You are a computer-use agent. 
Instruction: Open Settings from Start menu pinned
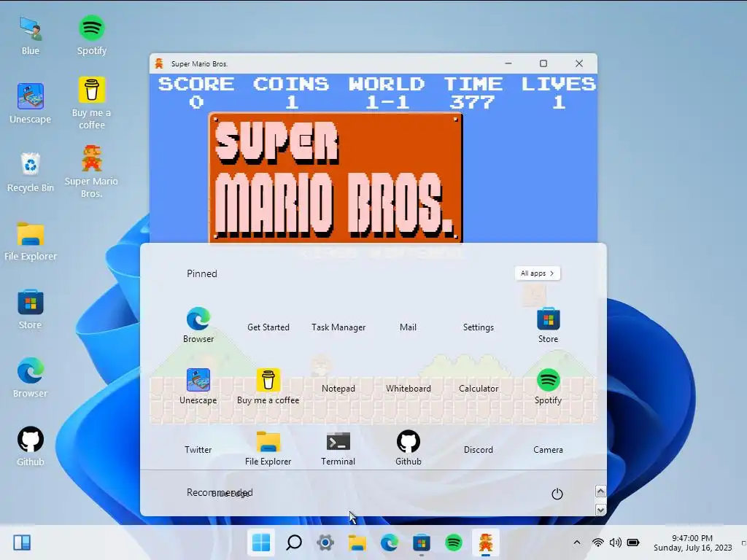click(x=479, y=327)
